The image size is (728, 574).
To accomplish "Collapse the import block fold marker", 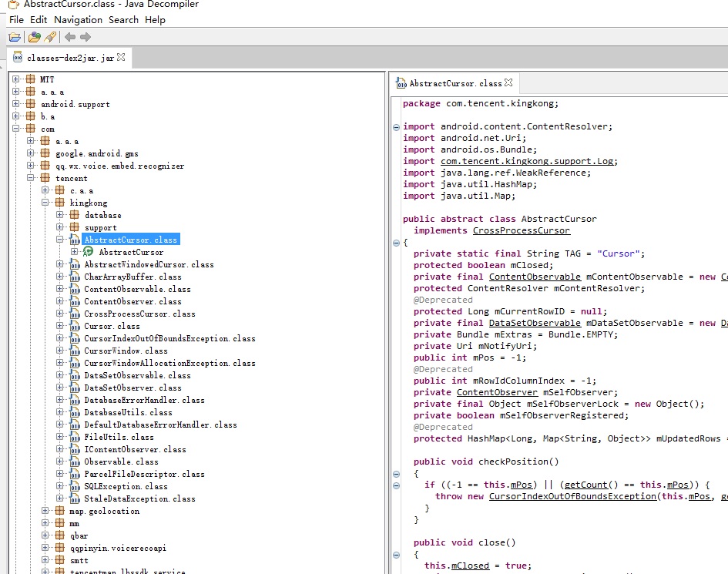I will tap(396, 127).
